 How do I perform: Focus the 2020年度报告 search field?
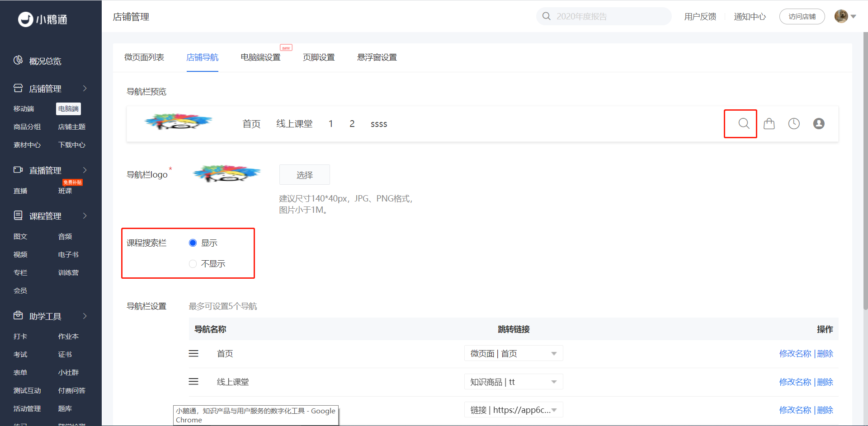coord(604,16)
